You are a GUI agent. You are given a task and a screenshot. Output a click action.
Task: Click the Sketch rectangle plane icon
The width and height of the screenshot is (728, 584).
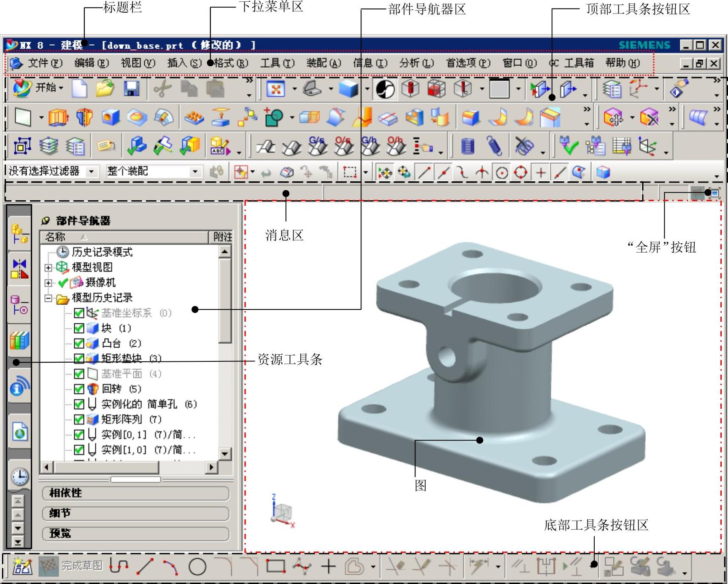(23, 117)
